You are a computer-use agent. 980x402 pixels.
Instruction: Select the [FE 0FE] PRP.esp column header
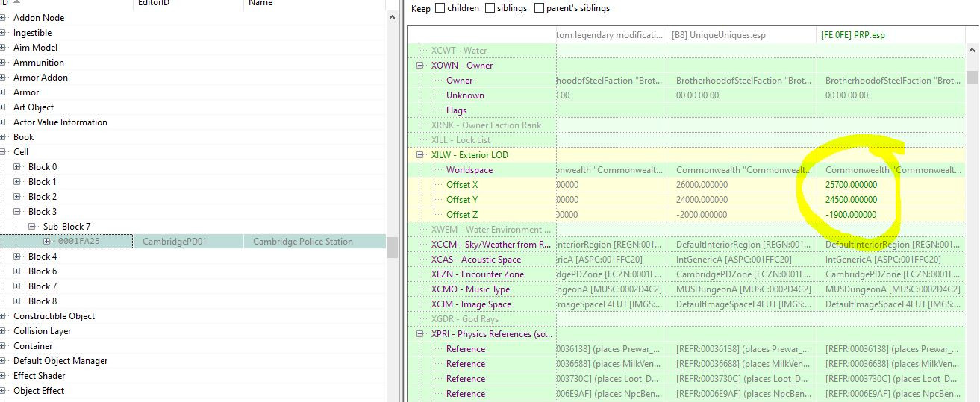click(892, 35)
